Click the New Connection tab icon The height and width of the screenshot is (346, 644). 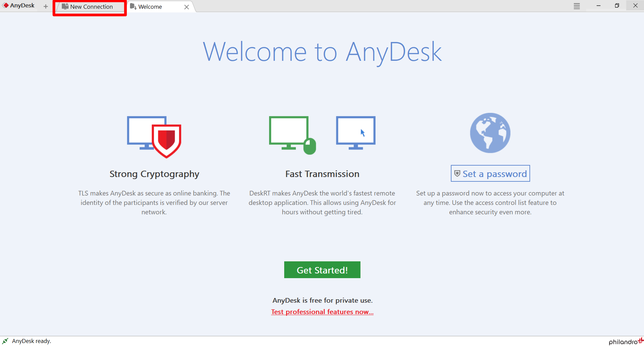point(65,6)
